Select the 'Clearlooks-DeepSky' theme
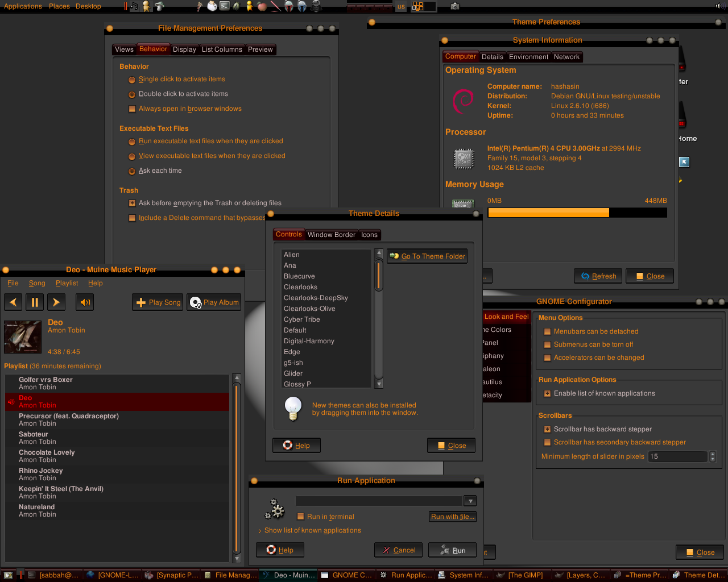The height and width of the screenshot is (582, 728). [326, 298]
